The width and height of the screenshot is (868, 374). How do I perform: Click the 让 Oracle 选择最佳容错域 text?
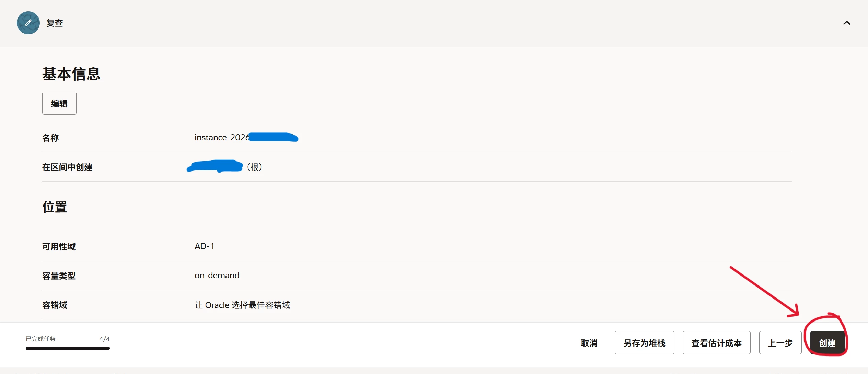tap(242, 305)
